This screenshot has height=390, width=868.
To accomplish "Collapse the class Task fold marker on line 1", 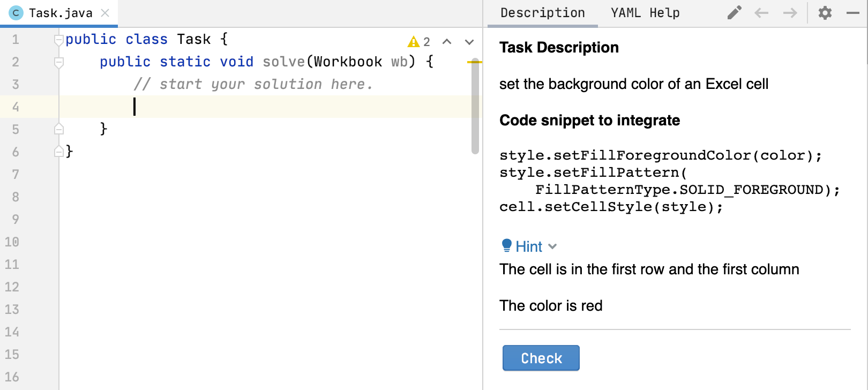I will [59, 40].
